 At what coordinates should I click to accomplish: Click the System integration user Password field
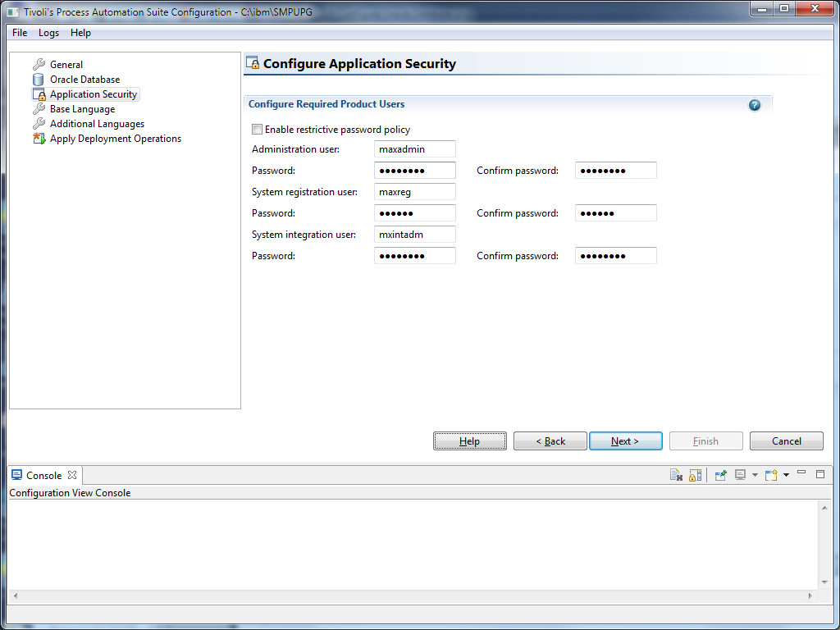414,256
